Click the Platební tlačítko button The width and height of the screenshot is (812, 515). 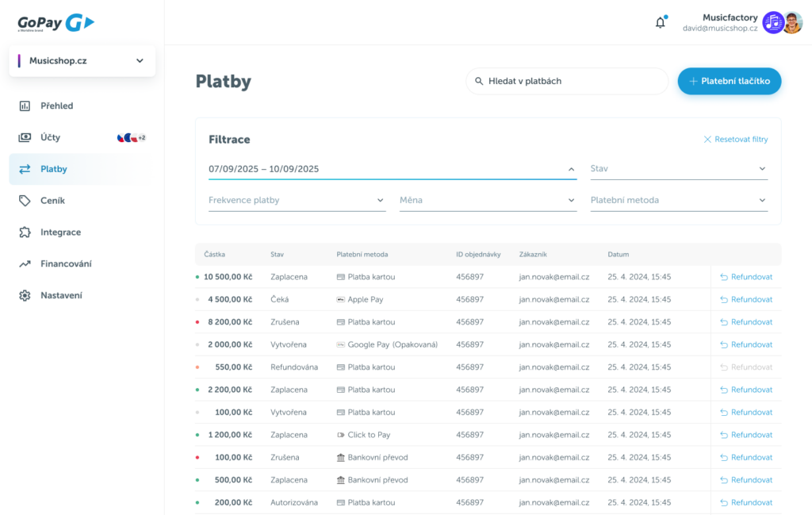coord(729,81)
